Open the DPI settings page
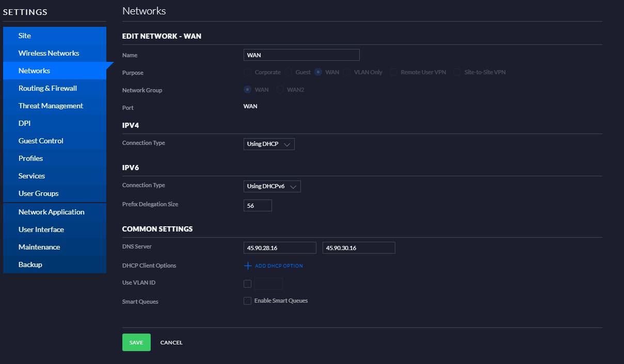 click(55, 123)
